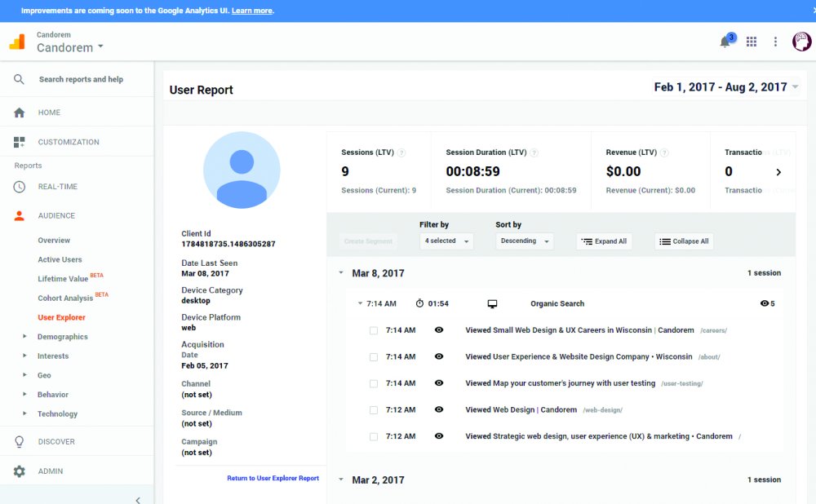Collapse the Mar 8, 2017 date group
The height and width of the screenshot is (504, 816).
341,272
